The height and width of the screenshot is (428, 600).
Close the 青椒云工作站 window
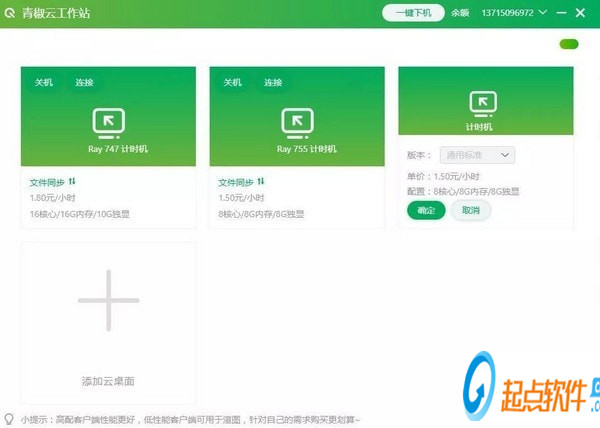[x=580, y=13]
